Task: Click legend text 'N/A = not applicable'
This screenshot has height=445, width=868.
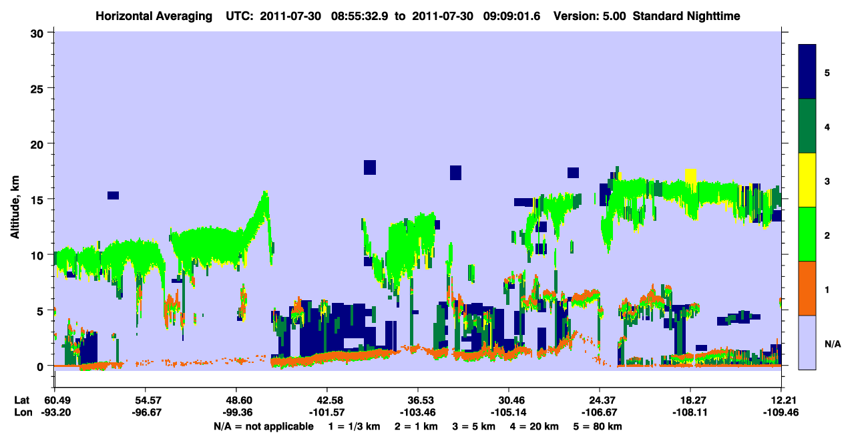Action: pyautogui.click(x=263, y=426)
